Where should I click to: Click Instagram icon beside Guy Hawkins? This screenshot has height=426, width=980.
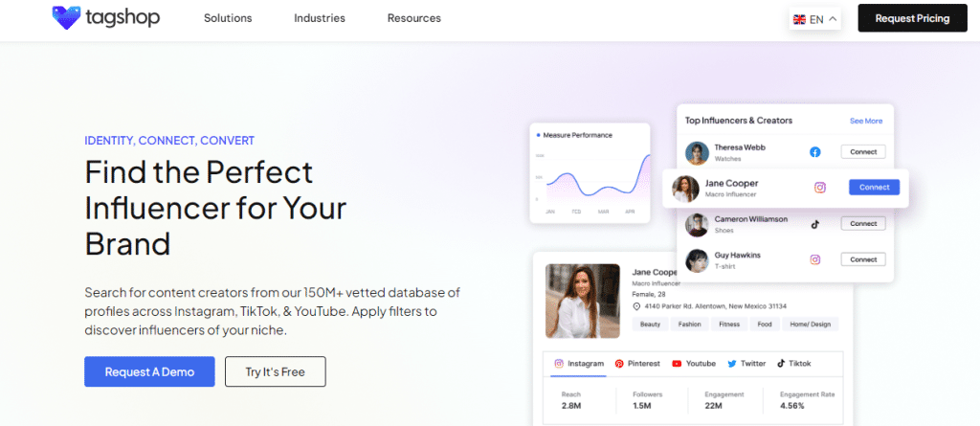pyautogui.click(x=815, y=259)
